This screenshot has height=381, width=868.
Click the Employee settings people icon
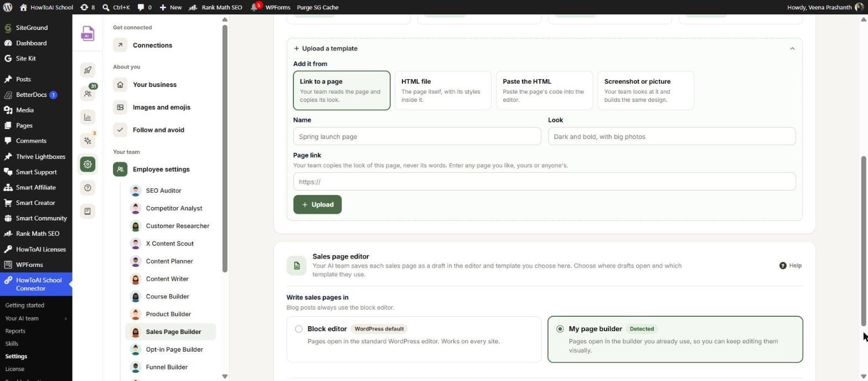coord(120,169)
